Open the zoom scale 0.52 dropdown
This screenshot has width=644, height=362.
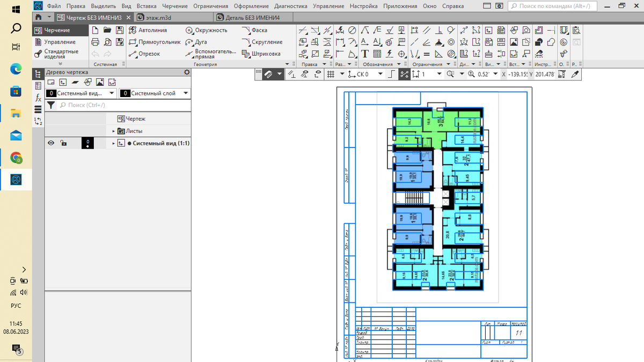495,75
